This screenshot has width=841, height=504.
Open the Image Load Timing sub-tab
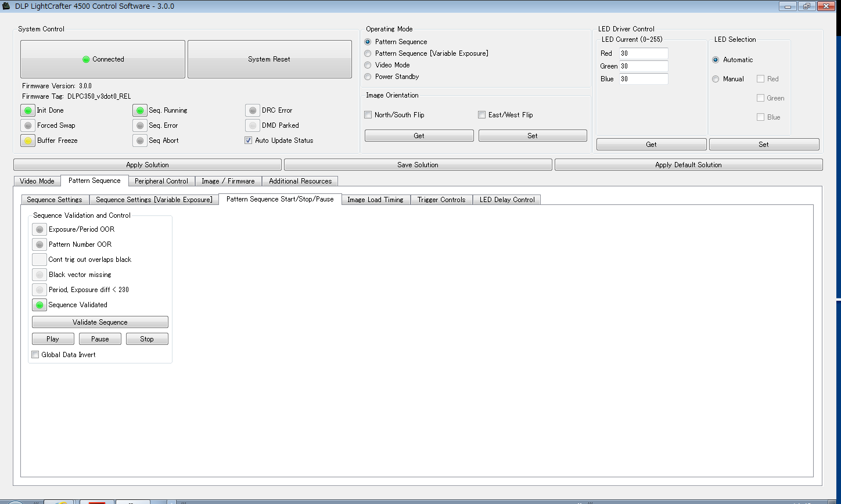(375, 200)
